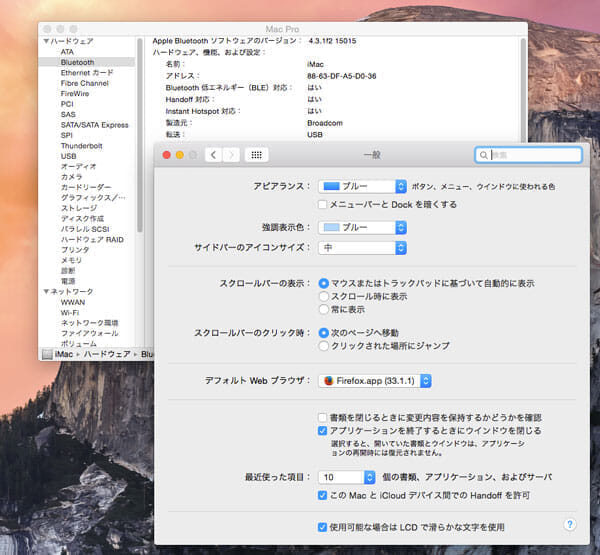The height and width of the screenshot is (555, 600).
Task: Toggle LCD font smoothing checkbox
Action: [x=322, y=526]
